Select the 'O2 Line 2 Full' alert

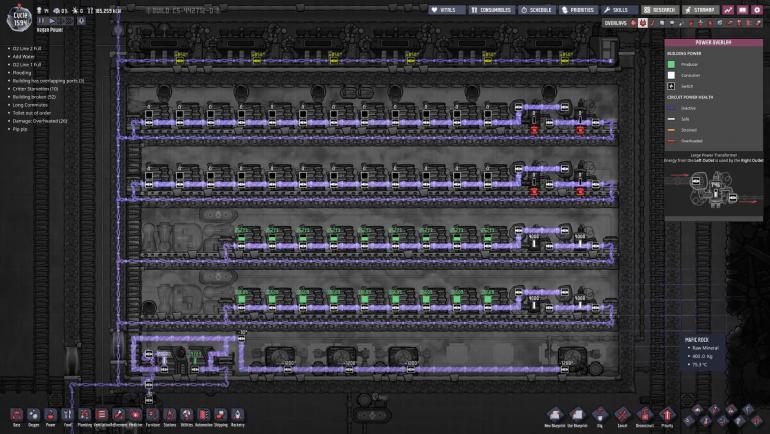(27, 49)
